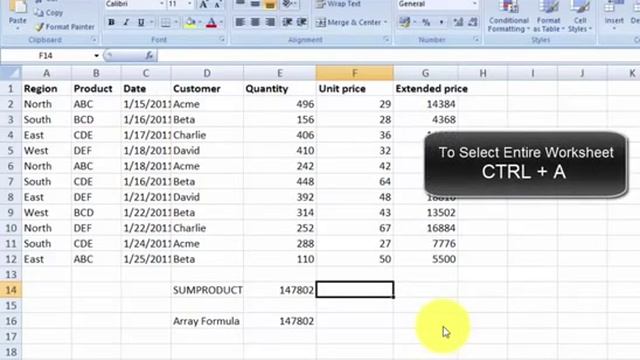Open the font color dropdown arrow

[x=222, y=22]
